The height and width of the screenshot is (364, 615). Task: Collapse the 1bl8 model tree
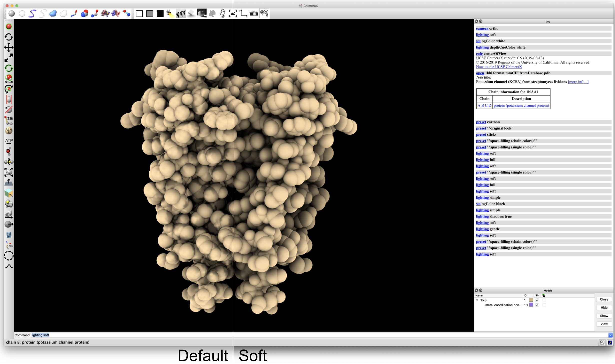pos(477,300)
